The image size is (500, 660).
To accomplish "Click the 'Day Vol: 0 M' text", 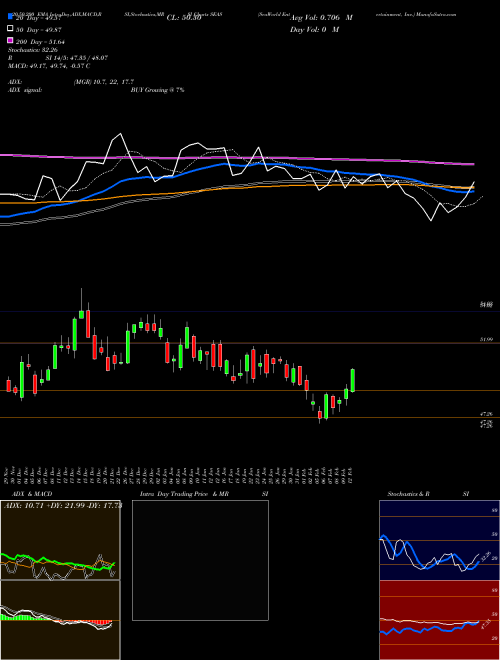I will point(314,29).
